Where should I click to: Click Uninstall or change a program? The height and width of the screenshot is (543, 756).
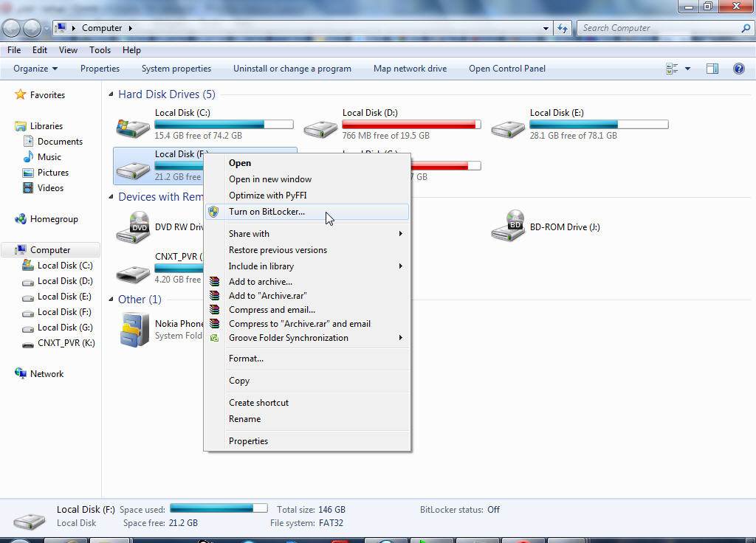coord(292,69)
